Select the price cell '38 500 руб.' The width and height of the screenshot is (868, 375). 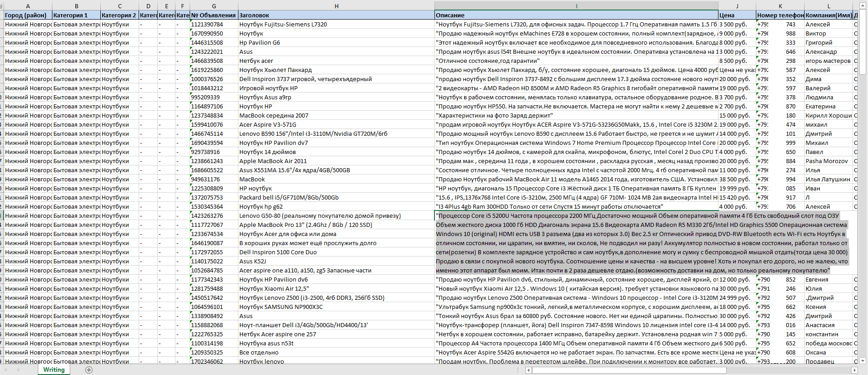(737, 179)
